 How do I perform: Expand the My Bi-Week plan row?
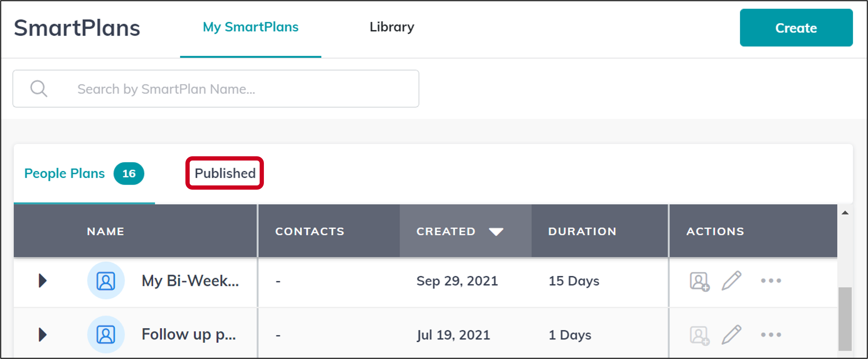[x=42, y=280]
